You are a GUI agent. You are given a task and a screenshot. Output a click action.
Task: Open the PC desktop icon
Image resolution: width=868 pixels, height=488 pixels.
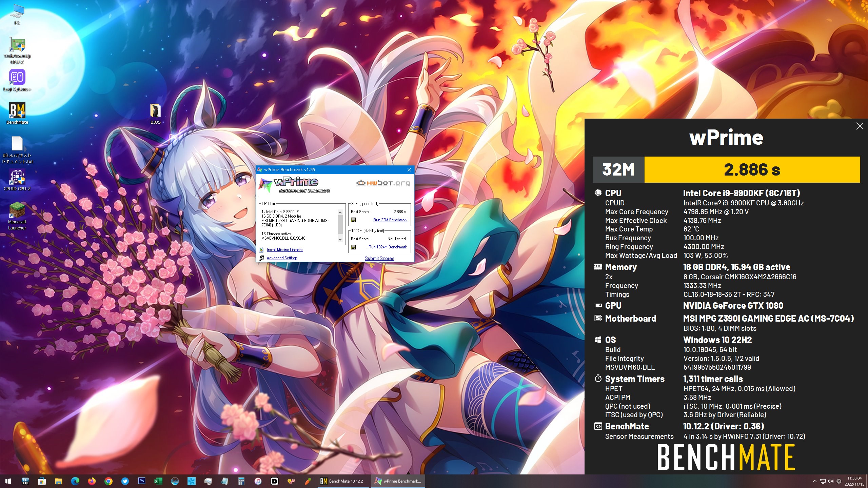click(x=17, y=14)
